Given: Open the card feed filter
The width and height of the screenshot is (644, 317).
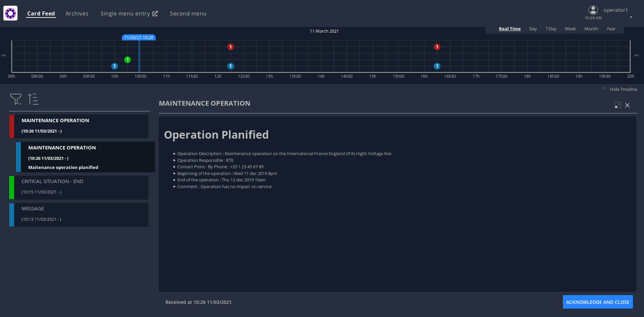Looking at the screenshot, I should (16, 99).
